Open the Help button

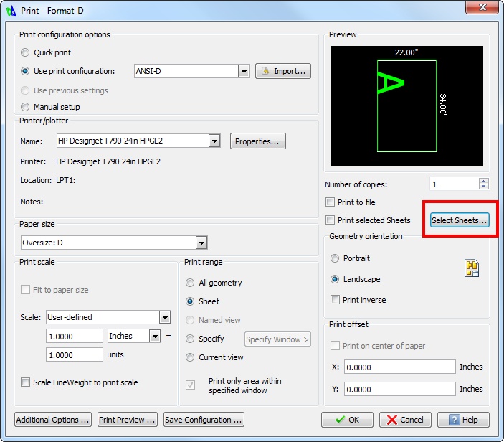pos(463,420)
